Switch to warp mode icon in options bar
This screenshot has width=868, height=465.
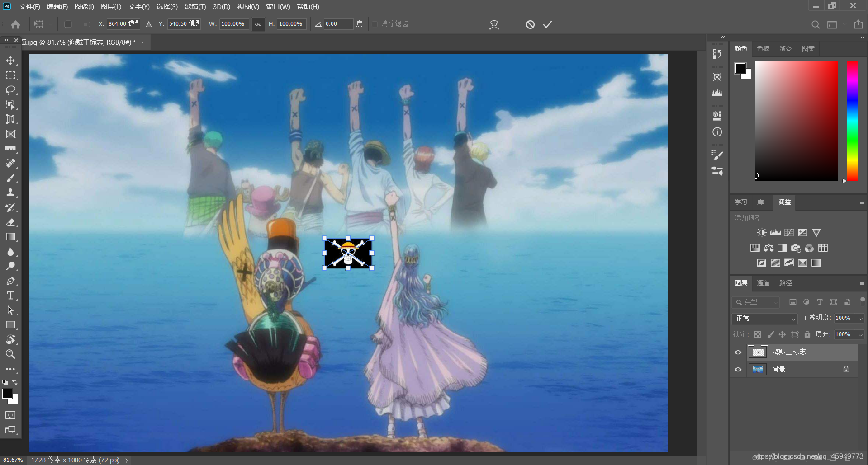pos(494,24)
